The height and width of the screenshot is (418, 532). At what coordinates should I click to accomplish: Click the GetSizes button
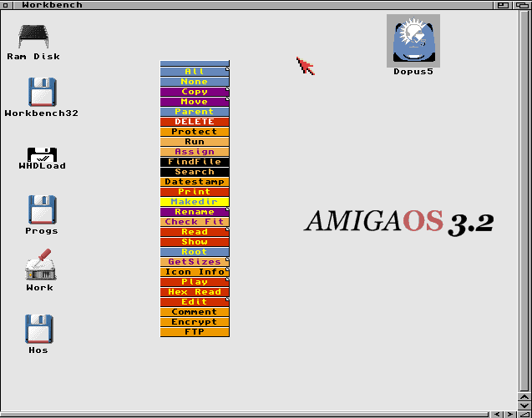tap(195, 261)
